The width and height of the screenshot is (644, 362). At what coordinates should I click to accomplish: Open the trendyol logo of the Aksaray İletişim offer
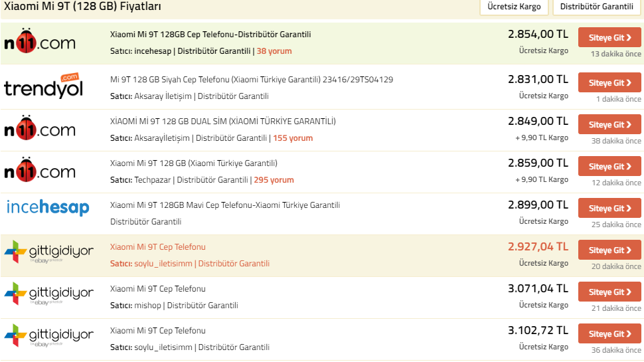coord(44,86)
